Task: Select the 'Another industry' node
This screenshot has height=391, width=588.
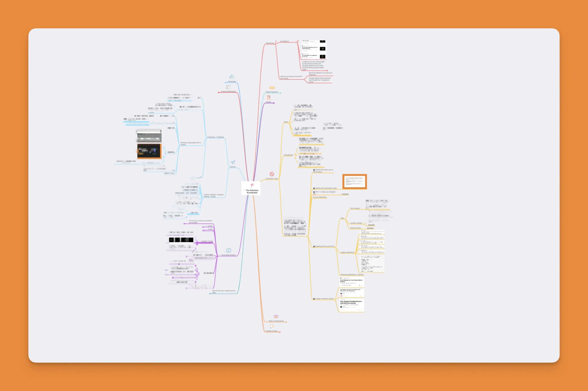Action: pyautogui.click(x=356, y=223)
